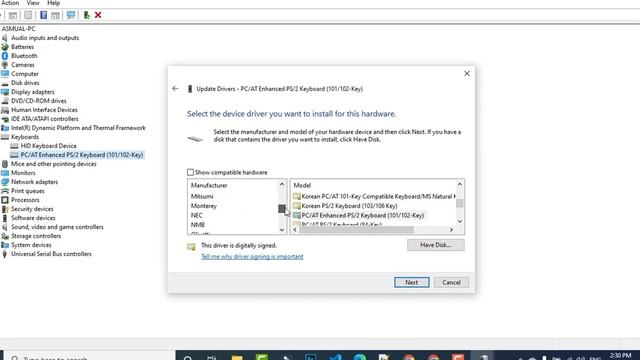Click the Bluetooth category icon
Screen dimensions: 640x360
(x=5, y=56)
